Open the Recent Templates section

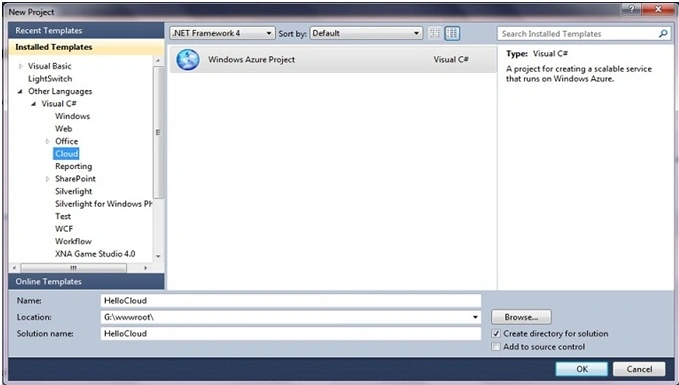86,31
